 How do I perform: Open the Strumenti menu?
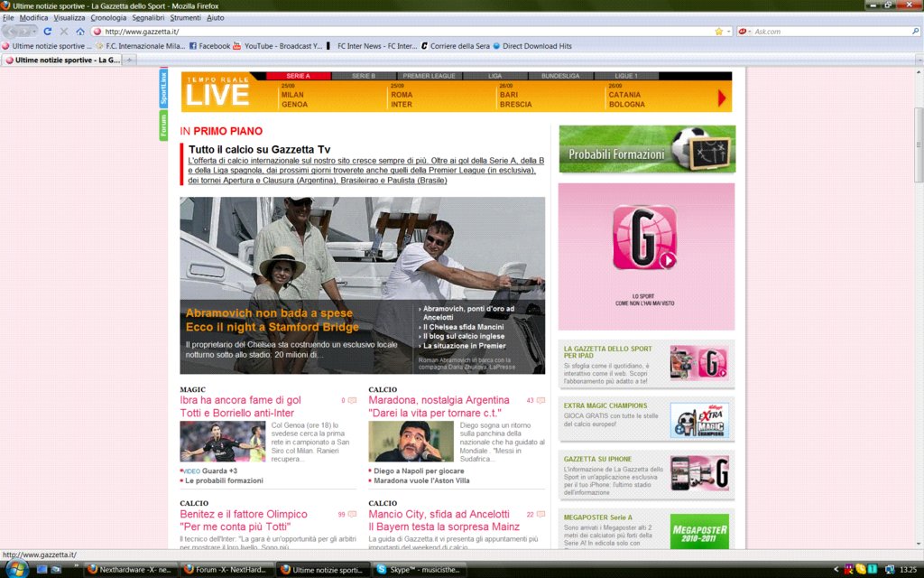pyautogui.click(x=185, y=18)
